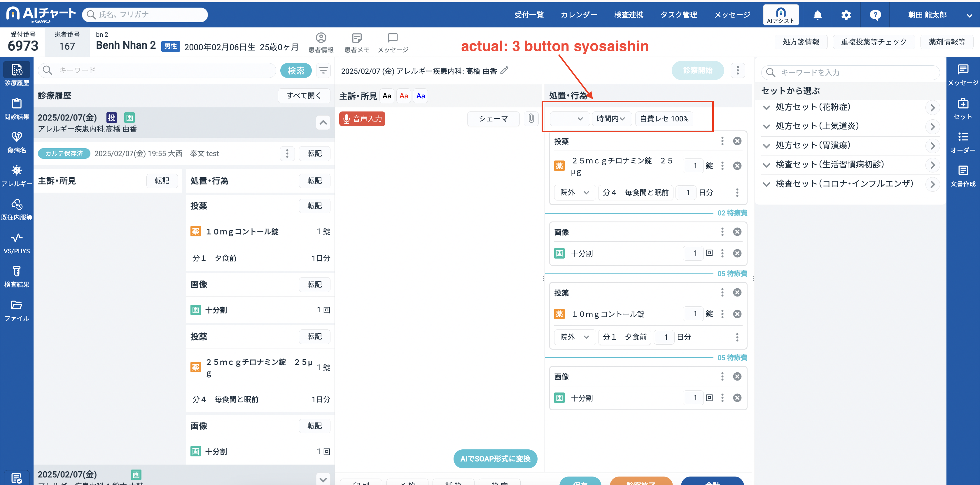The height and width of the screenshot is (485, 980).
Task: Collapse the 2025/02/07(金) visit history entry
Action: click(323, 123)
